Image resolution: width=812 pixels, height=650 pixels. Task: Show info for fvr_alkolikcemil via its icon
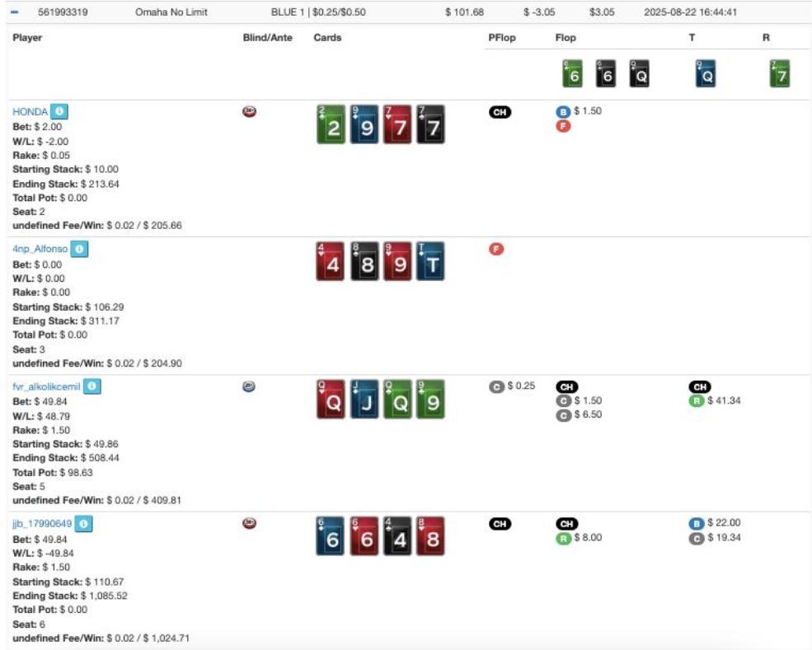point(92,386)
